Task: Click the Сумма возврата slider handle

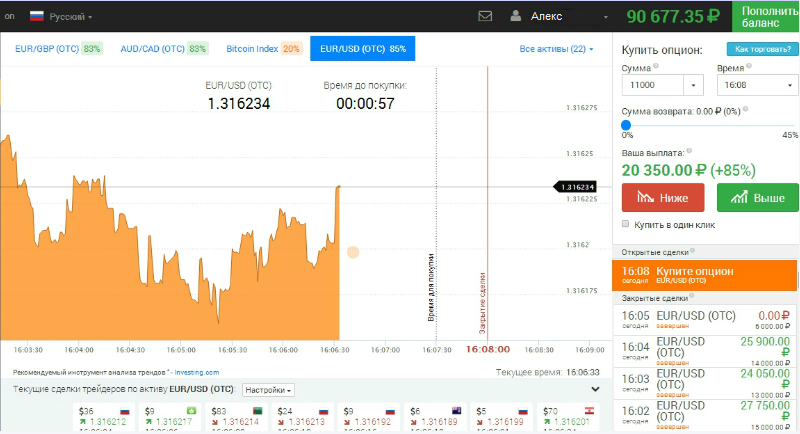Action: [626, 125]
